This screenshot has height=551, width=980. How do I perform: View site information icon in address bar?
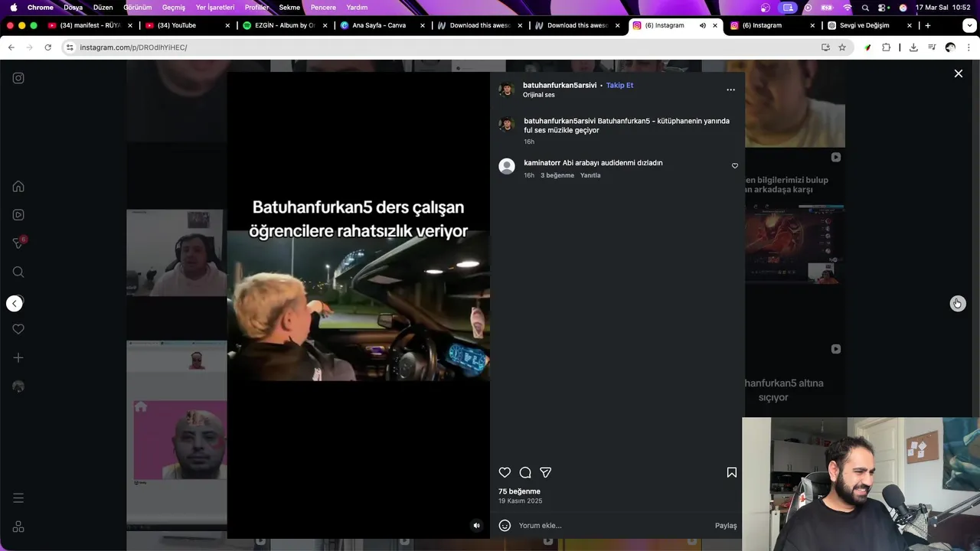pos(70,47)
